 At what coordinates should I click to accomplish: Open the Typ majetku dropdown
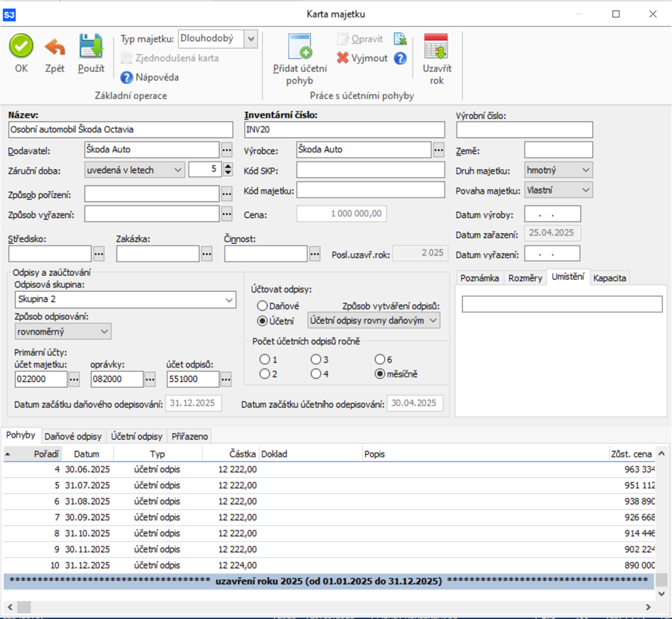click(251, 39)
